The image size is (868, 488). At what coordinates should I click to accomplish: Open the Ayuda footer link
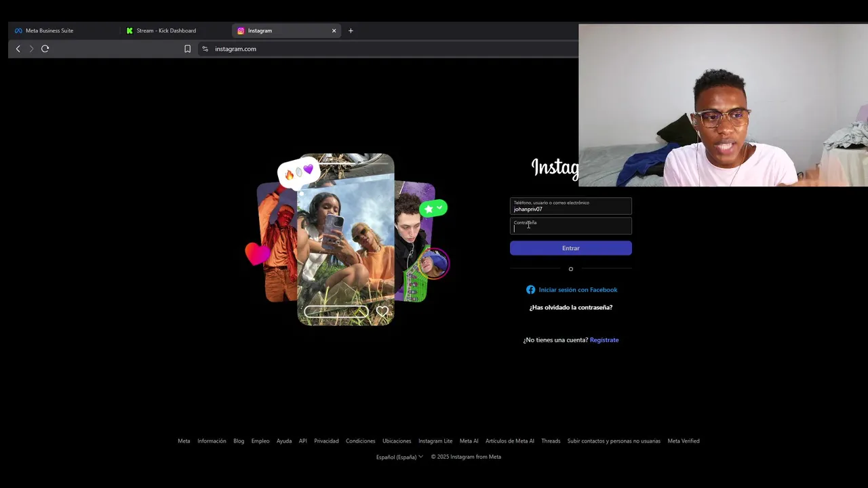[284, 441]
